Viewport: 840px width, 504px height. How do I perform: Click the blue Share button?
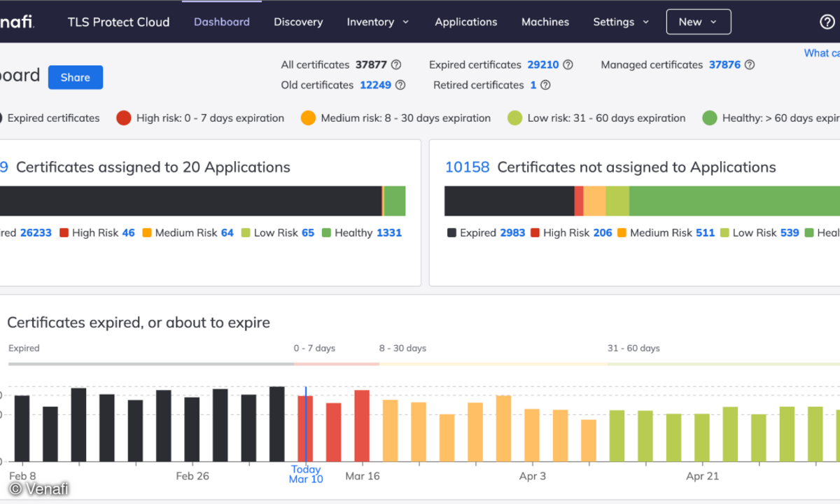coord(76,78)
